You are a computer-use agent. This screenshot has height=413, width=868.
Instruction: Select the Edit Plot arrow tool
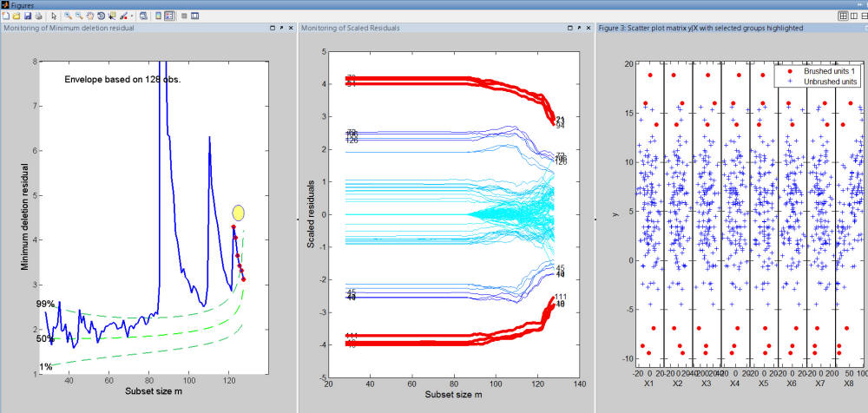point(53,16)
